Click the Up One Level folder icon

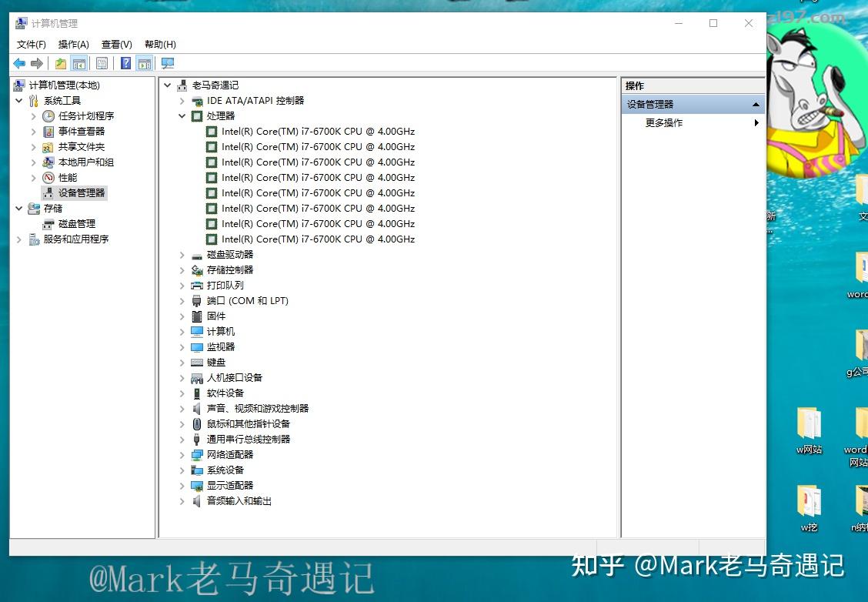61,64
